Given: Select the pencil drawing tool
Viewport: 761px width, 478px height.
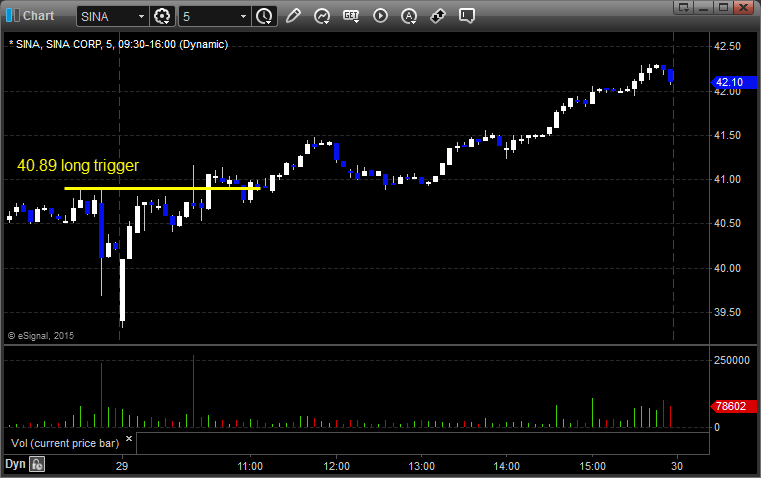Looking at the screenshot, I should [293, 16].
